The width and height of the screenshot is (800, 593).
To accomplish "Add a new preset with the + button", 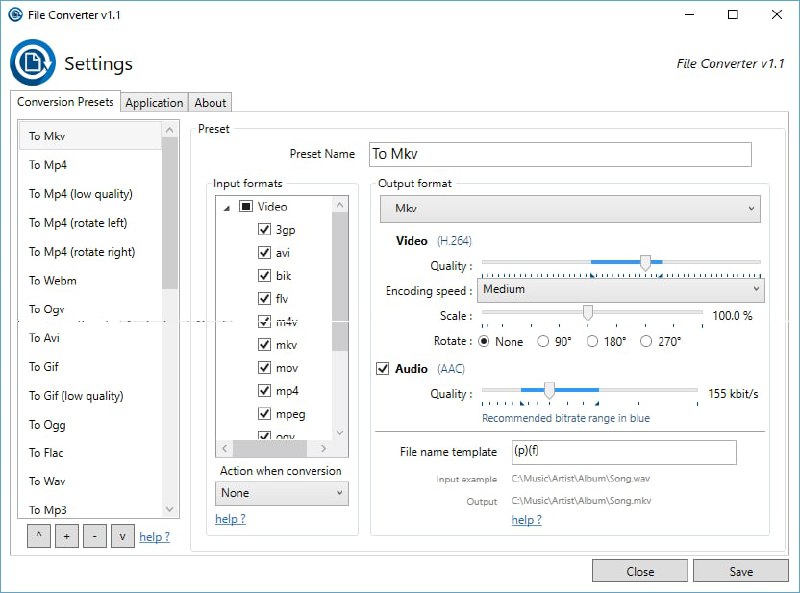I will pyautogui.click(x=66, y=536).
